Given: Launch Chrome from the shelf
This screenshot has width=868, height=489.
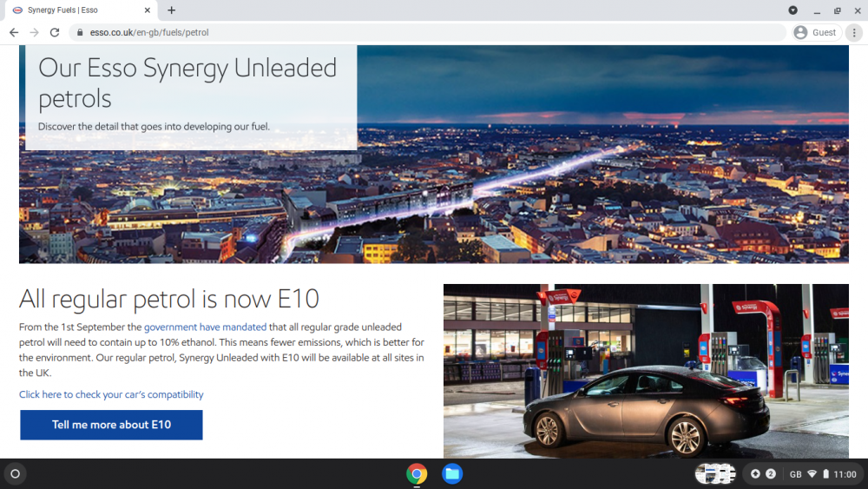Looking at the screenshot, I should (417, 474).
